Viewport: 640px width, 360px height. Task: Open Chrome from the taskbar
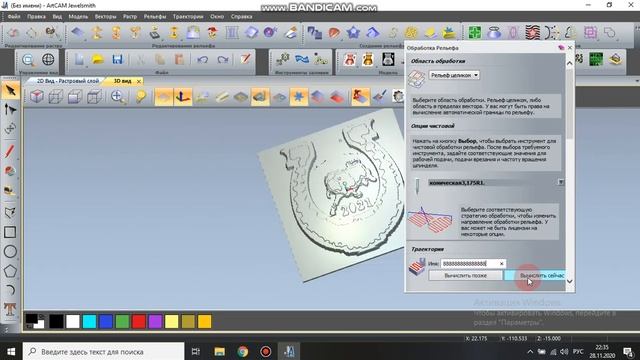242,351
